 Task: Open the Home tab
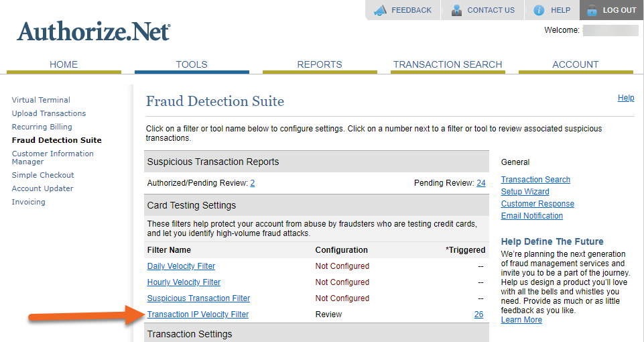(64, 64)
